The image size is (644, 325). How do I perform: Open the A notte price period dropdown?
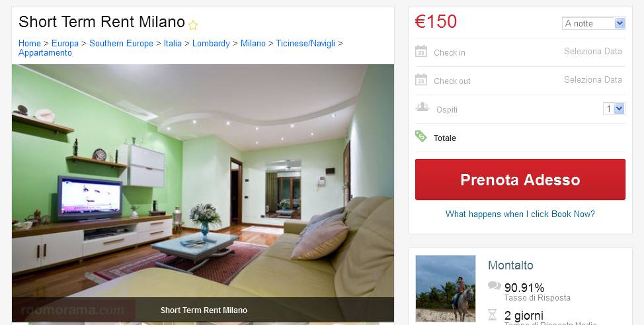[x=594, y=23]
